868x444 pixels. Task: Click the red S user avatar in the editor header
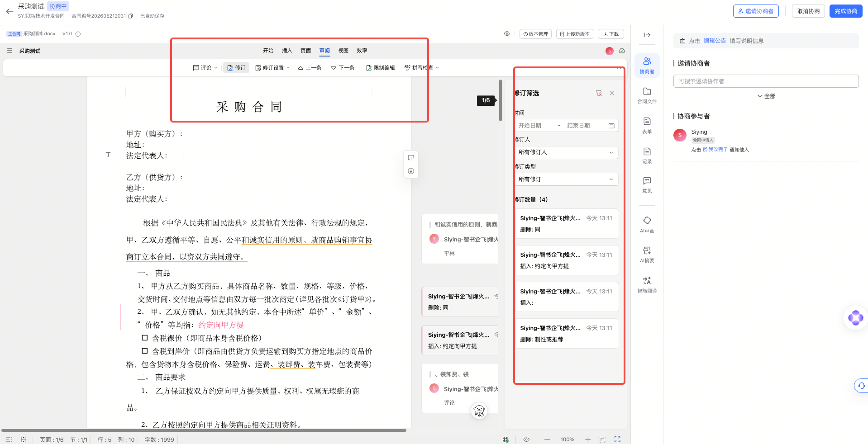[x=610, y=51]
